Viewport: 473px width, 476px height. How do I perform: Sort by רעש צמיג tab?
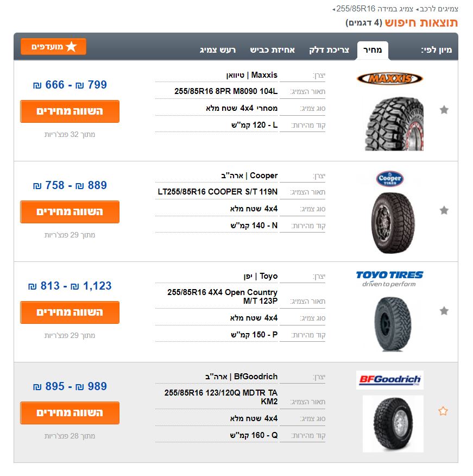click(218, 50)
